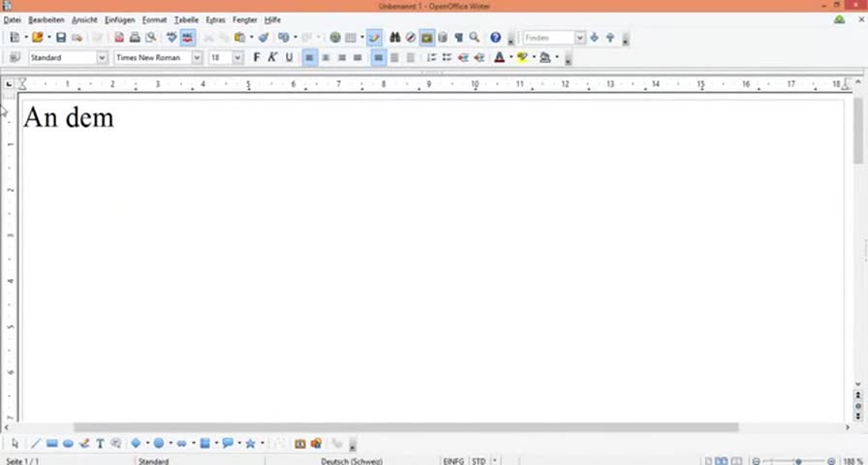Center the text horizontally

(x=326, y=57)
